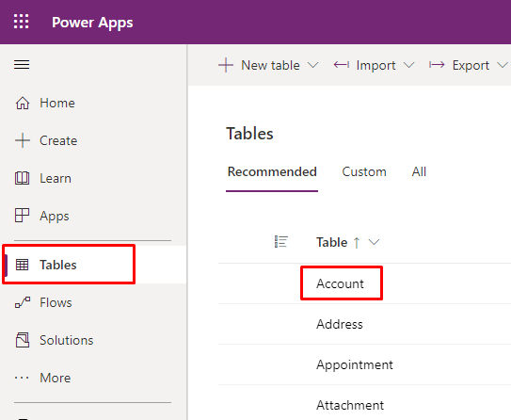
Task: Click the Export button label
Action: tap(471, 65)
